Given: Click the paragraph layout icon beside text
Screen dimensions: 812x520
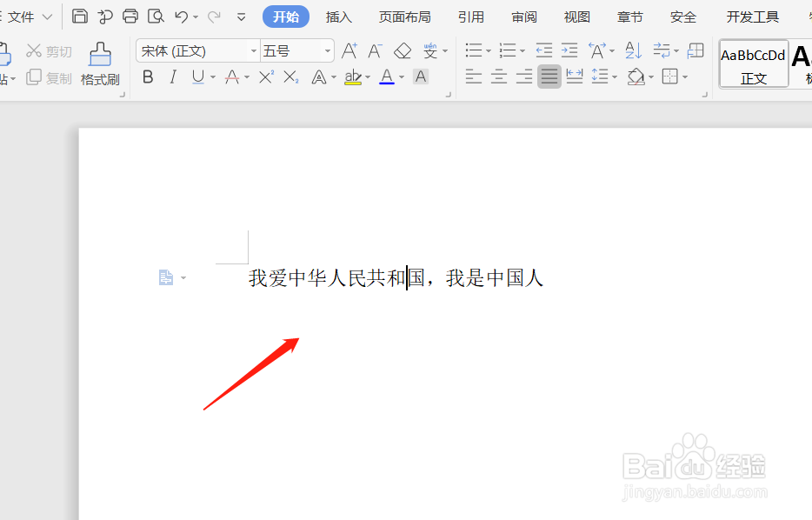Looking at the screenshot, I should [166, 277].
